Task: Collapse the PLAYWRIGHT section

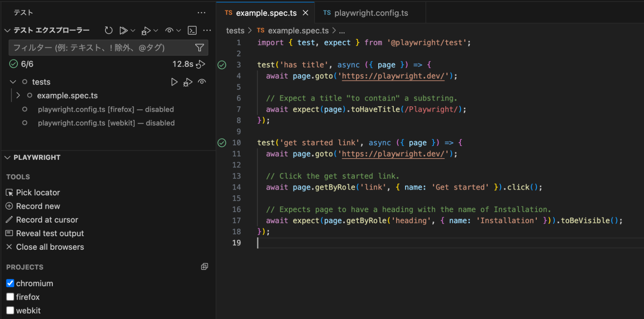Action: click(7, 157)
